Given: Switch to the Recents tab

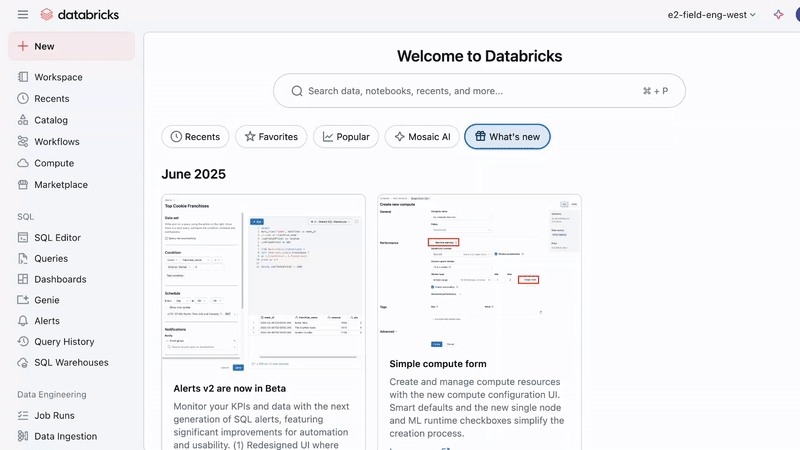Looking at the screenshot, I should click(195, 137).
